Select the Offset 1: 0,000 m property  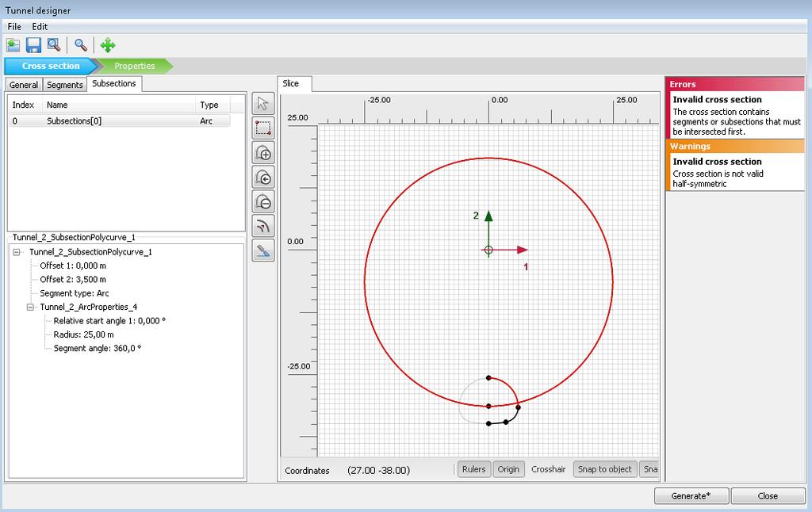point(73,266)
